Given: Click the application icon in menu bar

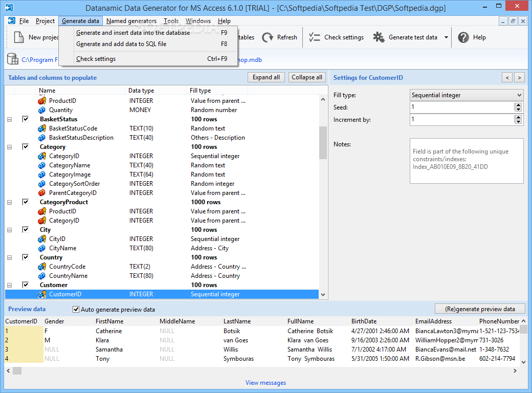Looking at the screenshot, I should tap(12, 20).
